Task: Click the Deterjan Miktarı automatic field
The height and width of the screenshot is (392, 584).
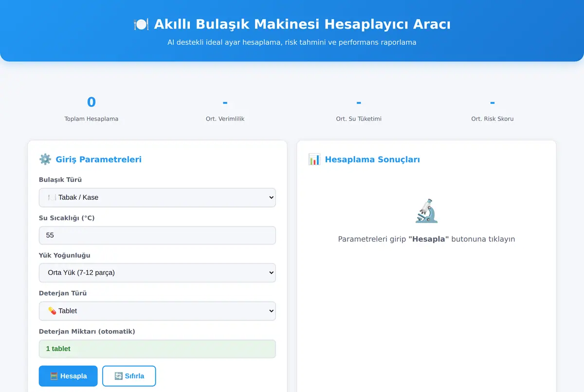Action: [157, 349]
